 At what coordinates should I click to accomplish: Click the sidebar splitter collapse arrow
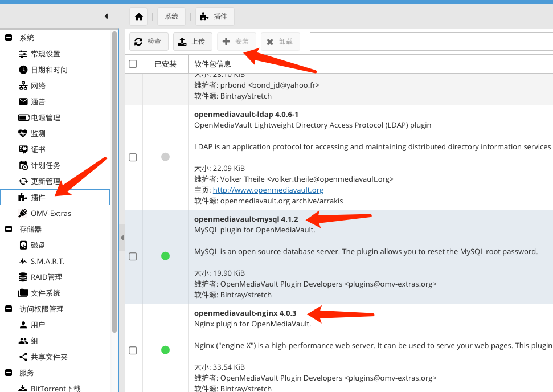point(122,238)
